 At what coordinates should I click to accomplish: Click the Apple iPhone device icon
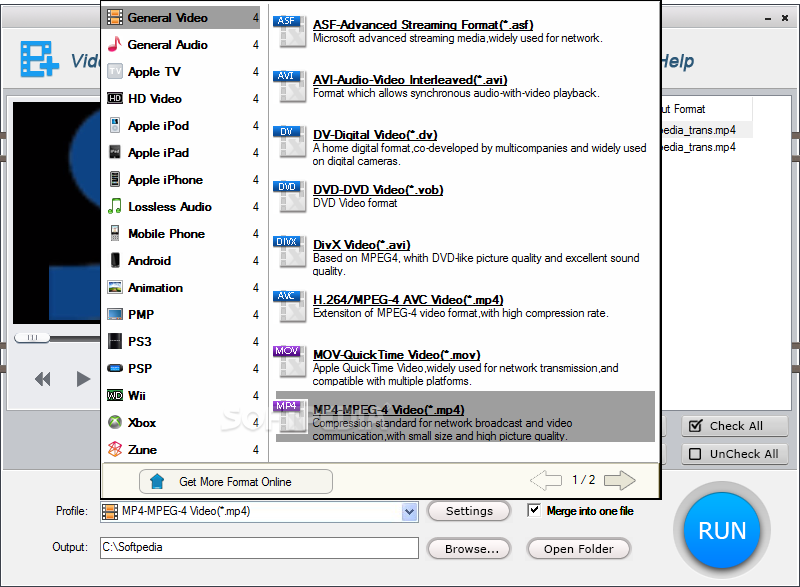(x=115, y=180)
